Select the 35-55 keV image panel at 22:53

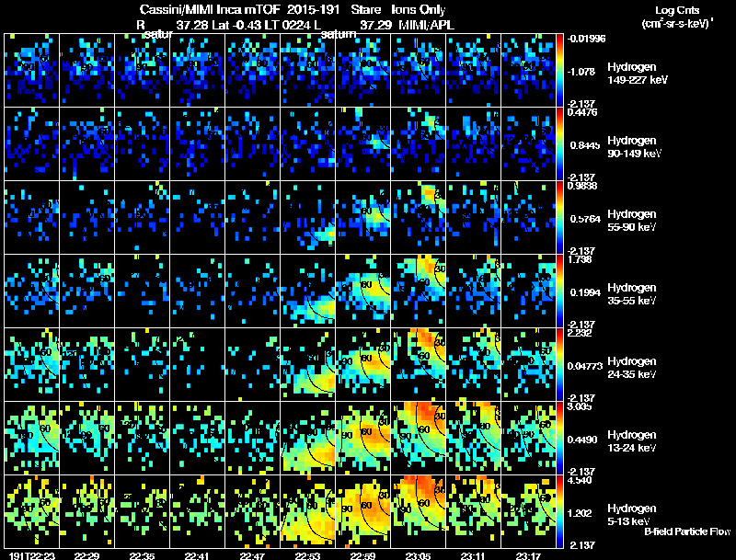click(308, 291)
